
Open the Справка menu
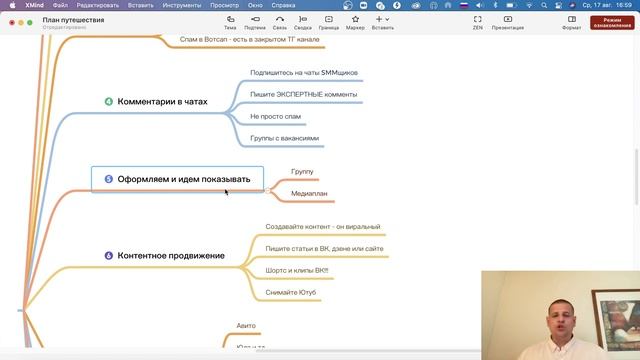click(283, 5)
